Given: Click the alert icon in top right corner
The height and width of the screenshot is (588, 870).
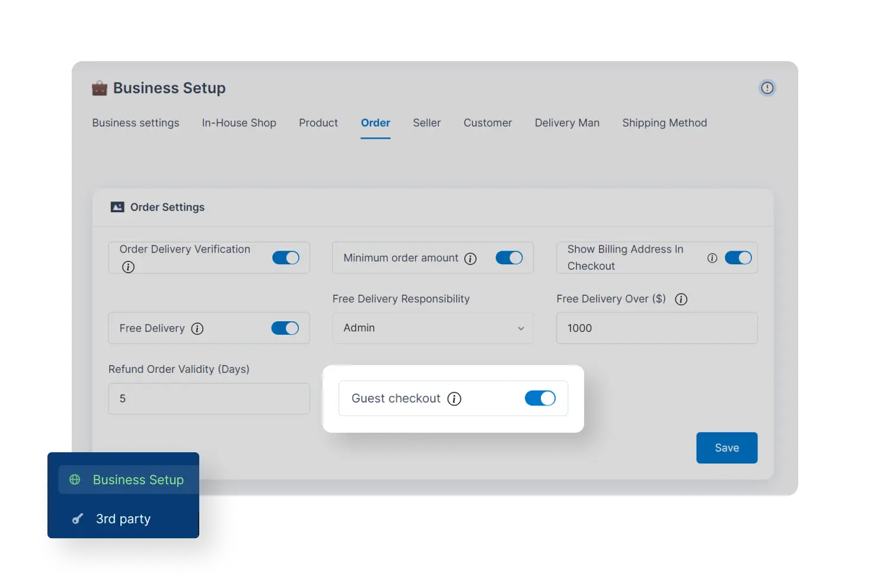Looking at the screenshot, I should [x=767, y=88].
